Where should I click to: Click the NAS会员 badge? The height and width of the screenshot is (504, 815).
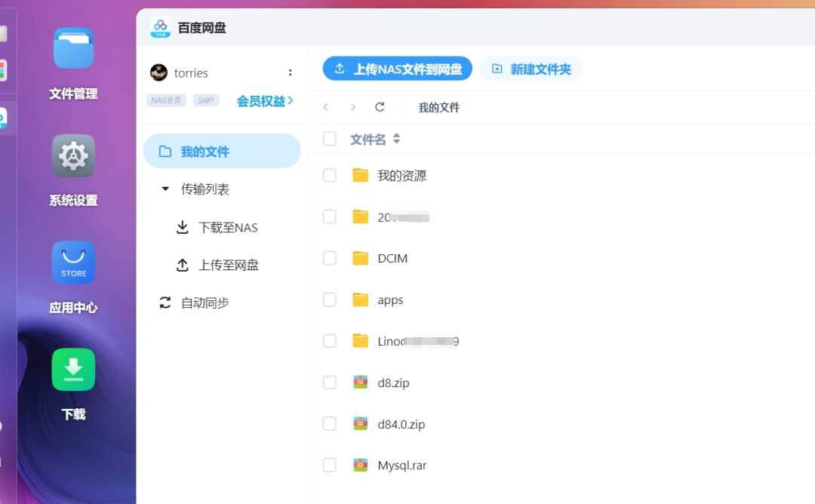tap(166, 100)
